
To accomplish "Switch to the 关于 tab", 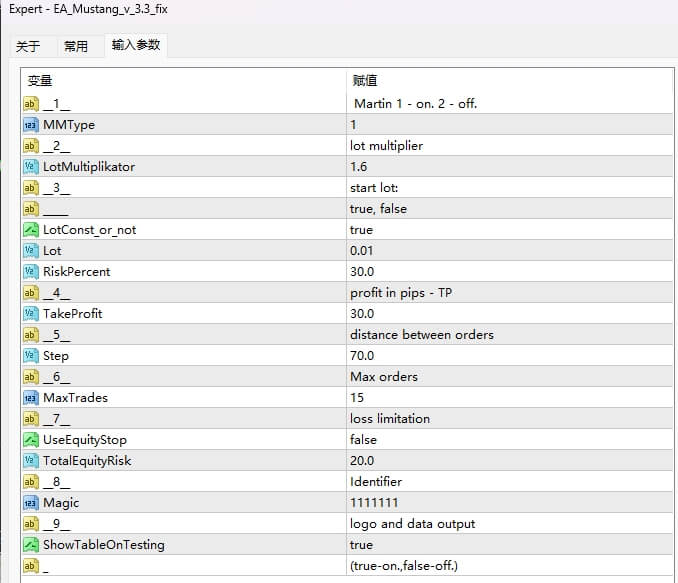I will tap(29, 47).
